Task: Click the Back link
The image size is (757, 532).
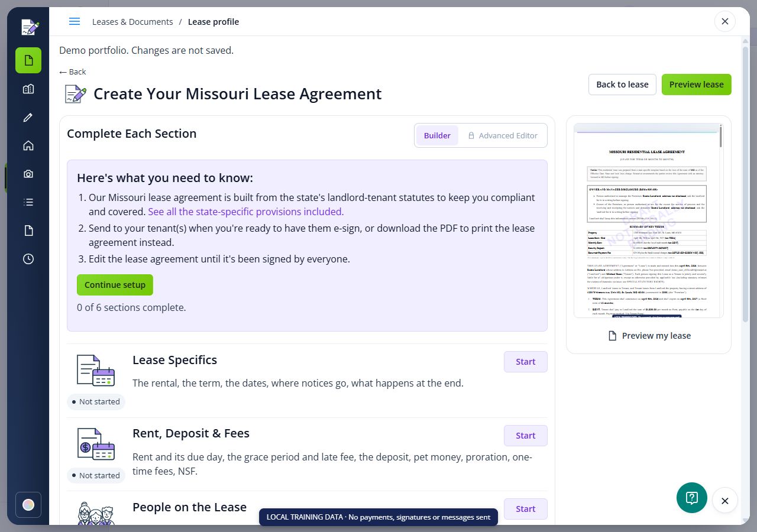Action: point(73,72)
